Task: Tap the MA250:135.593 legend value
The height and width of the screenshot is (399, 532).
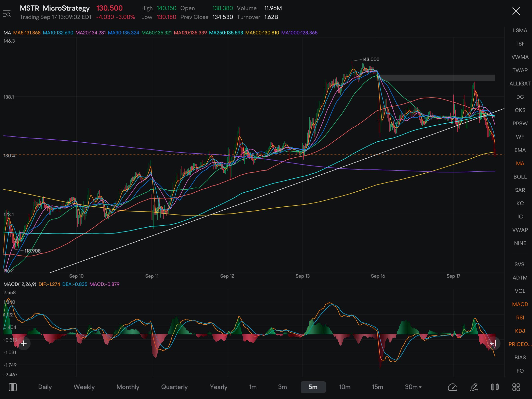Action: 226,33
